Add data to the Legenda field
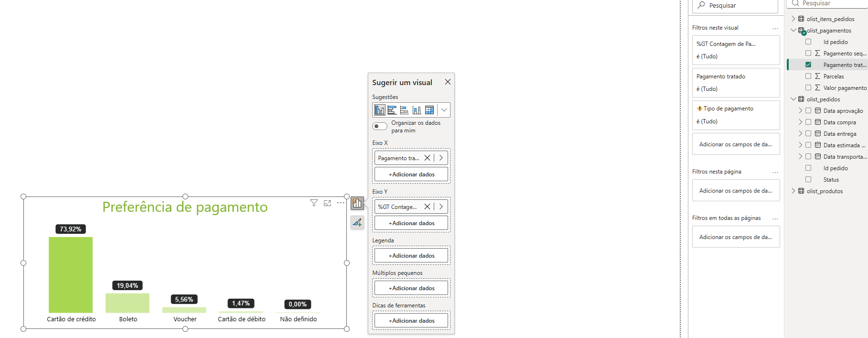868x338 pixels. tap(411, 255)
